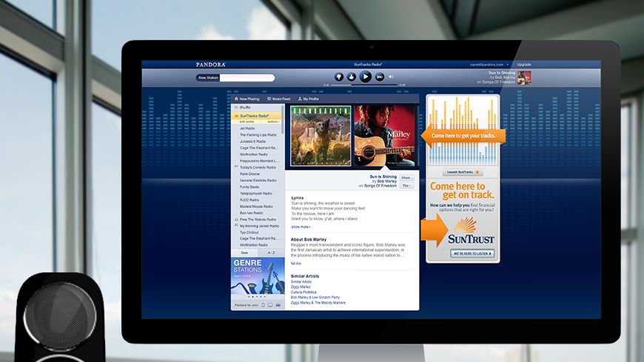Open Ziggy Marley & The Melody Makers
This screenshot has height=362, width=644.
[x=318, y=303]
